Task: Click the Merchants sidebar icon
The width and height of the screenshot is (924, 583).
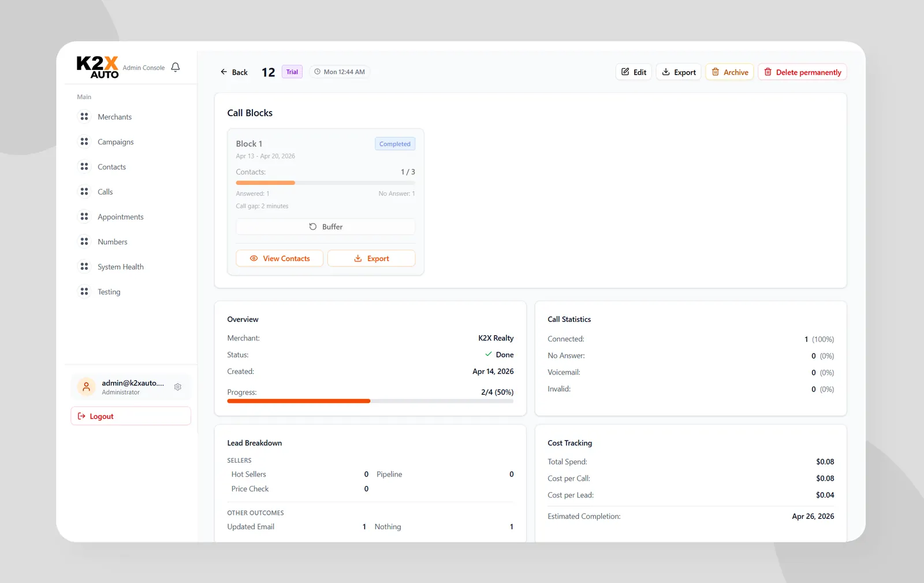Action: coord(84,117)
